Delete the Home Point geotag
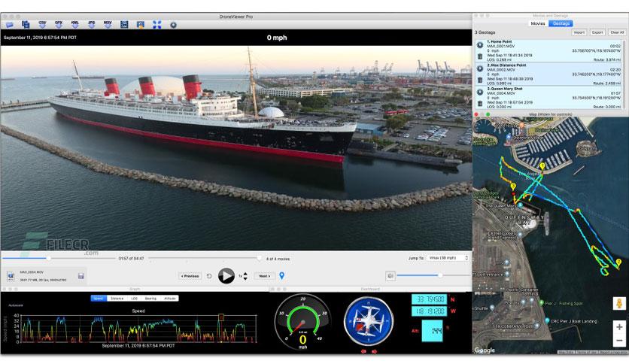Viewport: 629px width, 364px height. coord(480,57)
